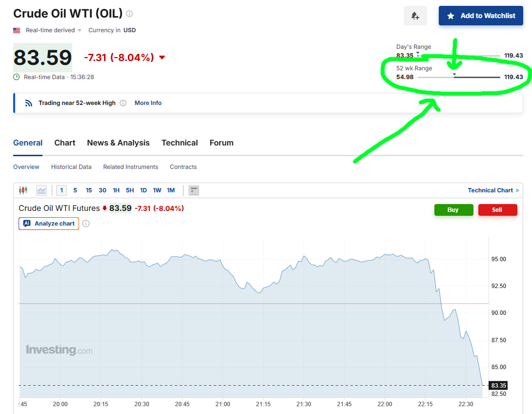
Task: Switch chart to candlestick view icon
Action: pos(23,190)
